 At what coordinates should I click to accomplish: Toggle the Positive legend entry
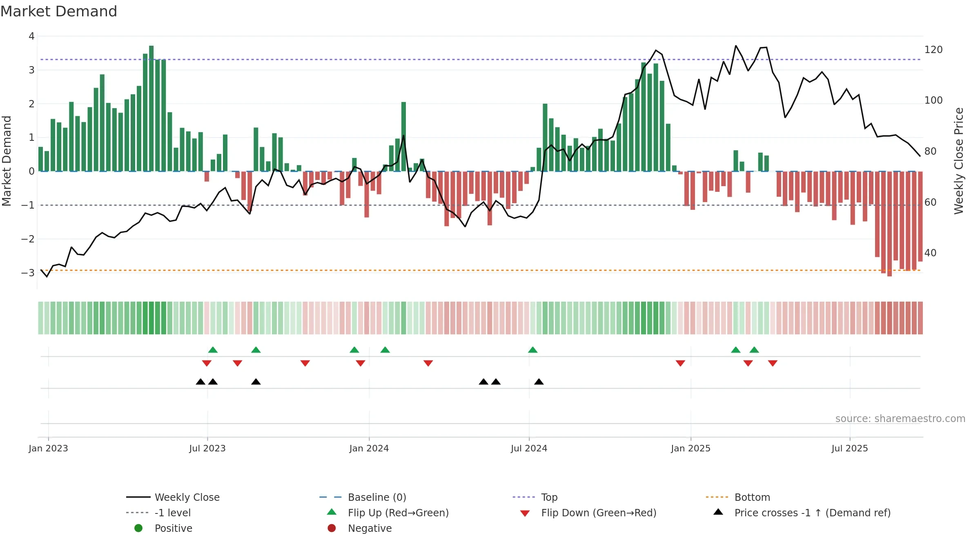(163, 528)
